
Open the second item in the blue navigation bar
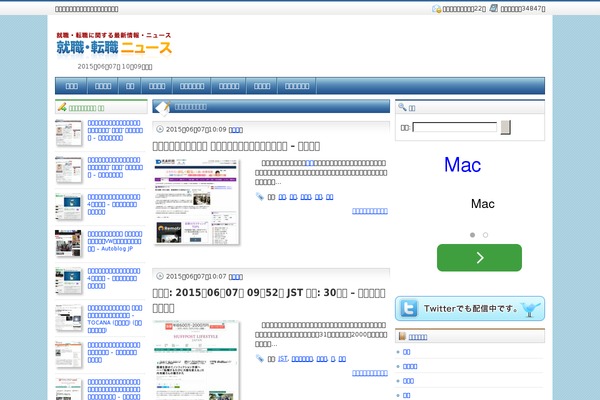[x=103, y=86]
